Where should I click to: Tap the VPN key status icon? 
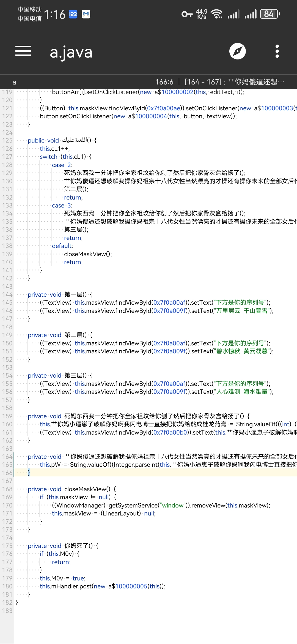[187, 14]
